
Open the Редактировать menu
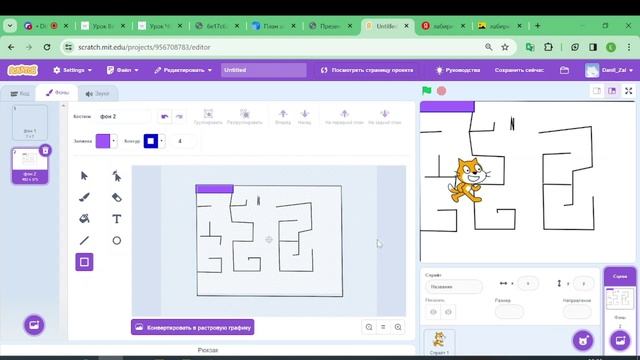click(x=183, y=70)
